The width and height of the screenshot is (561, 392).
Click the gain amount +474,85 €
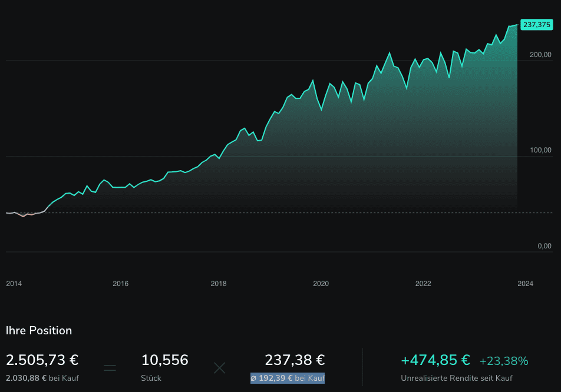(435, 360)
